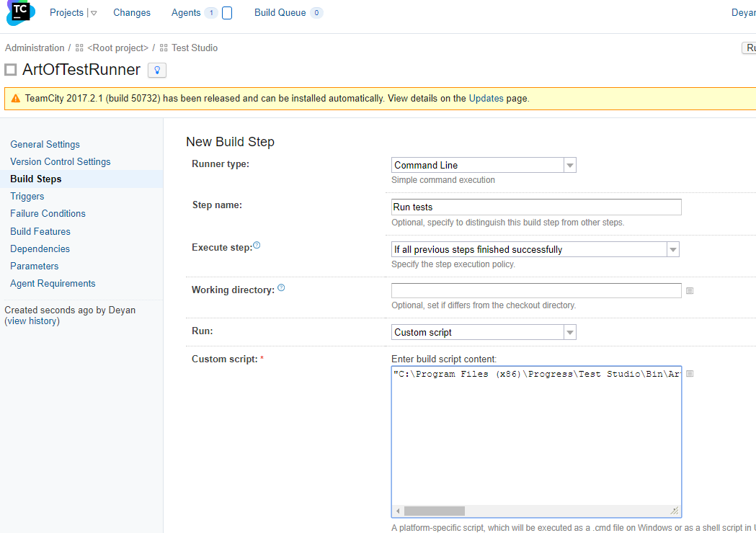Click the Agents count badge
Screen dimensions: 756x533
tap(210, 13)
